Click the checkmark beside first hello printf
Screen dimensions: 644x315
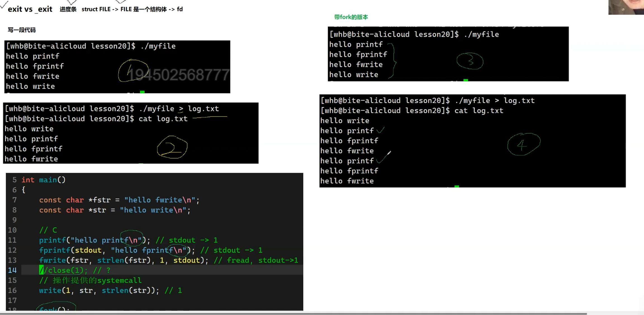380,130
